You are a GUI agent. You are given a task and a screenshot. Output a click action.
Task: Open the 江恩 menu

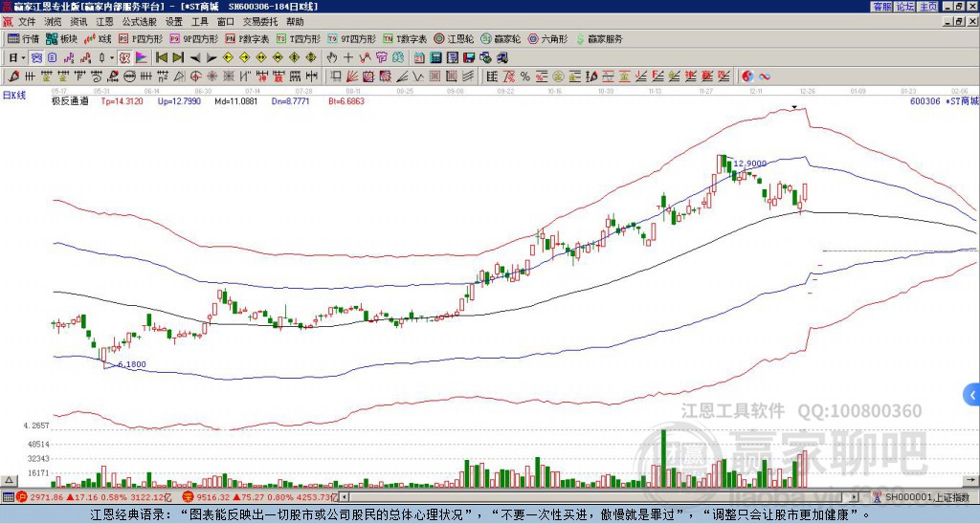(x=104, y=22)
